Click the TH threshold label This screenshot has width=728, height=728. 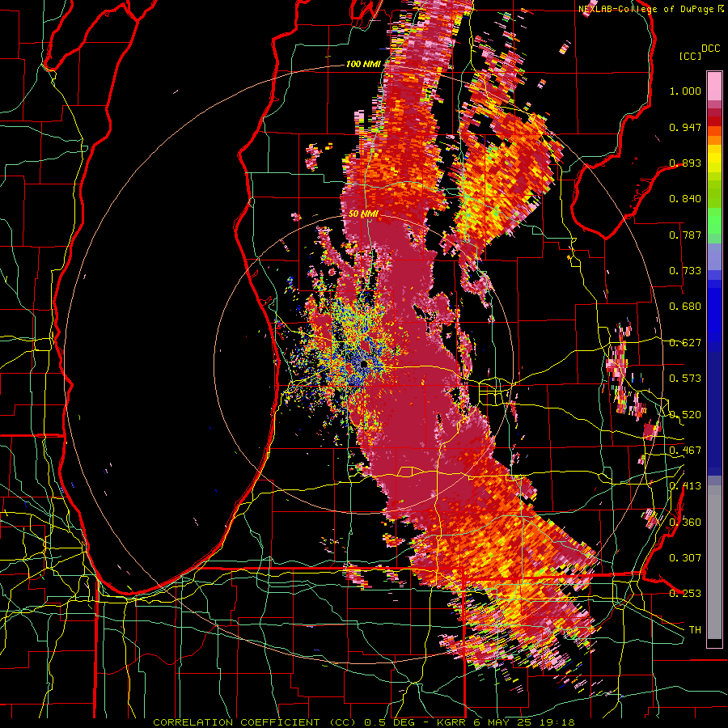(x=695, y=630)
